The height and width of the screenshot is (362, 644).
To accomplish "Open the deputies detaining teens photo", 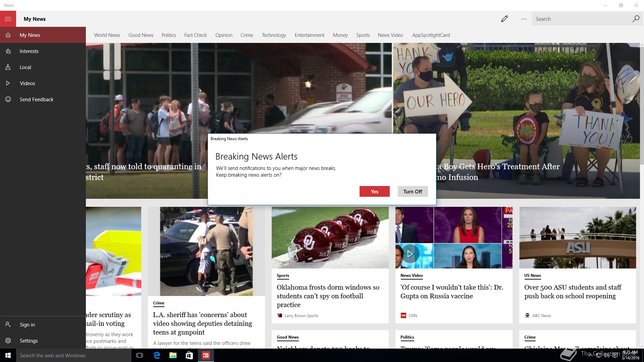I will pyautogui.click(x=206, y=251).
